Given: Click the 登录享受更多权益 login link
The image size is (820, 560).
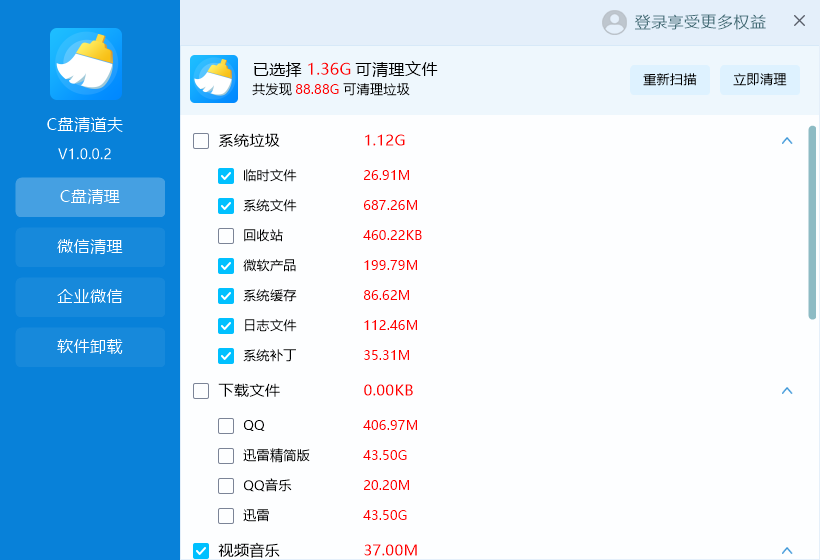Looking at the screenshot, I should (x=700, y=22).
